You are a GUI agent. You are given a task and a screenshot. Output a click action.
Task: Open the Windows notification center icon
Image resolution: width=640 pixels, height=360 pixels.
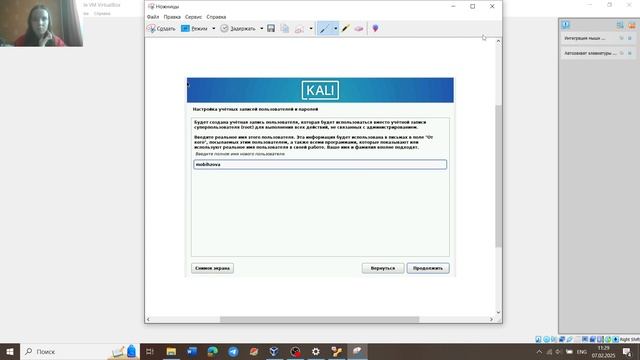tap(627, 351)
